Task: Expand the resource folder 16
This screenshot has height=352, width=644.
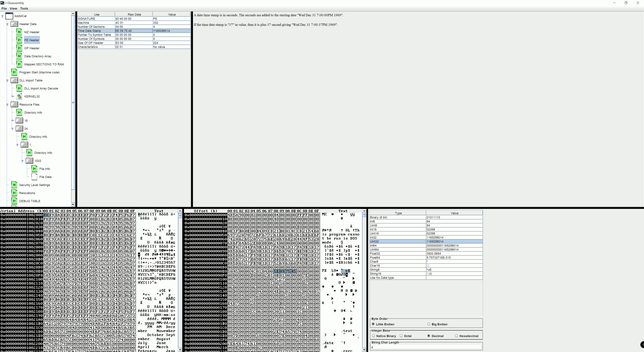Action: (13, 121)
